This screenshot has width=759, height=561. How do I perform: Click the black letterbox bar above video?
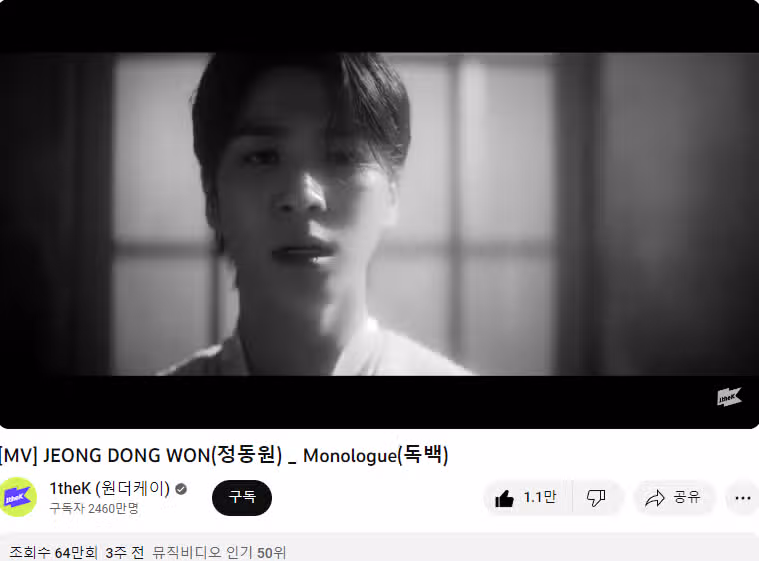pyautogui.click(x=380, y=26)
